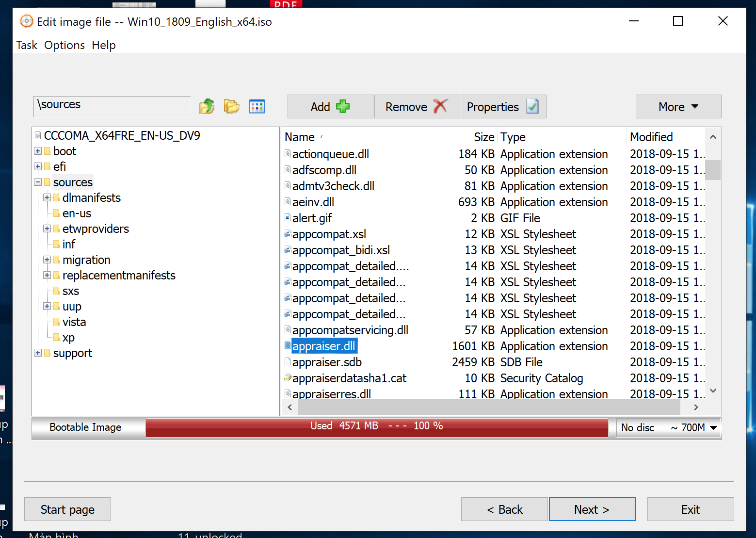This screenshot has width=756, height=538.
Task: Select the vista folder in tree
Action: (74, 322)
